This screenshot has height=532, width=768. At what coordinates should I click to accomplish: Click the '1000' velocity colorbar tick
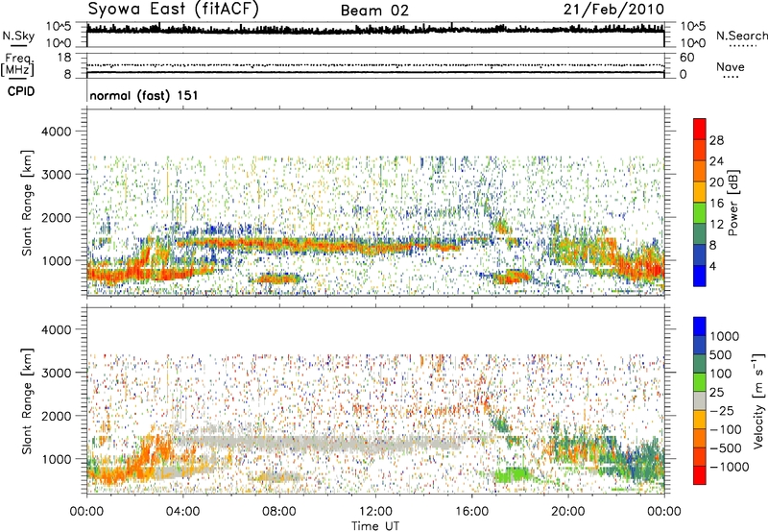point(725,336)
